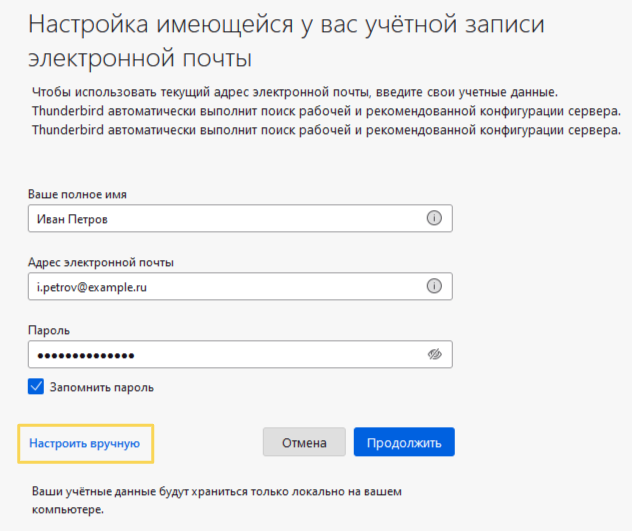
Task: Click the Запомнить пароль label text
Action: point(104,387)
